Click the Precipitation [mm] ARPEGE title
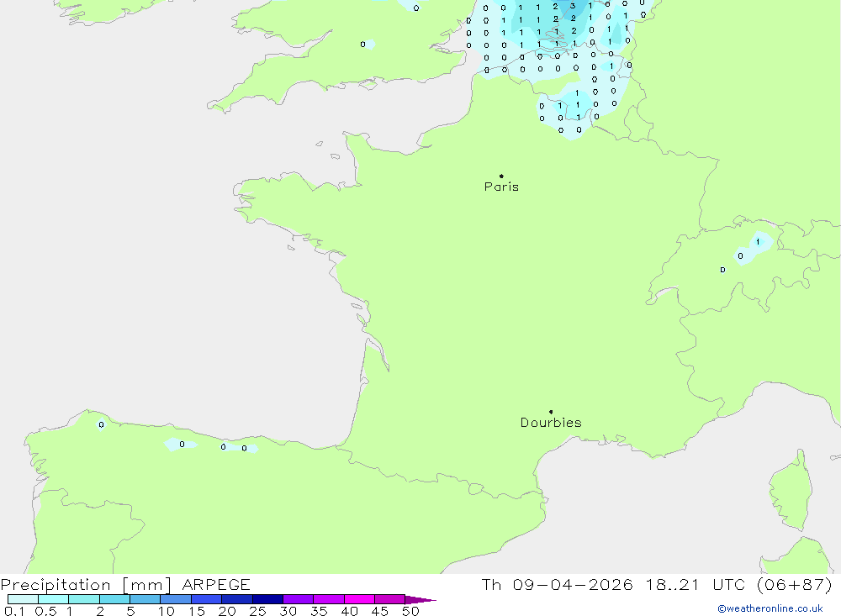The width and height of the screenshot is (841, 616). [125, 585]
